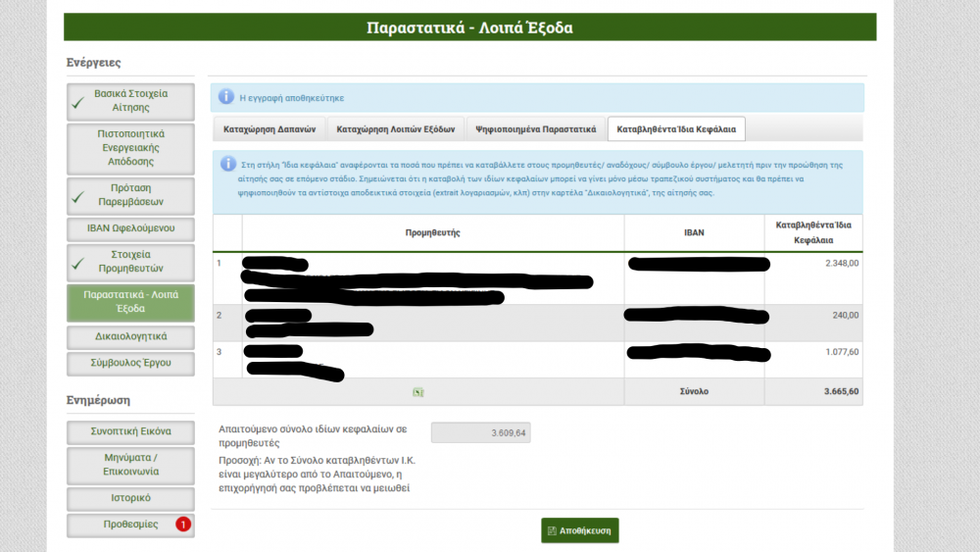Navigate to Σύμβουλος Έργου
The width and height of the screenshot is (980, 552).
tap(130, 364)
